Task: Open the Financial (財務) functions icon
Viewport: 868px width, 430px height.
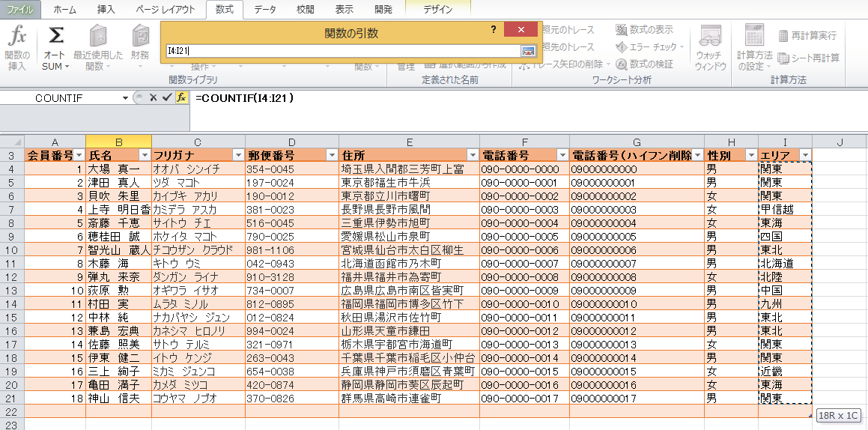Action: point(140,35)
